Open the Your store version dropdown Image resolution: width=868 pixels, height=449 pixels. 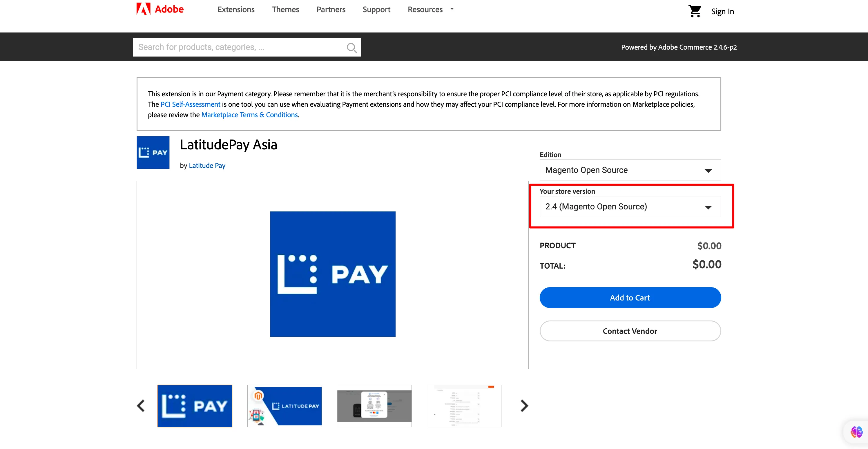pyautogui.click(x=630, y=207)
